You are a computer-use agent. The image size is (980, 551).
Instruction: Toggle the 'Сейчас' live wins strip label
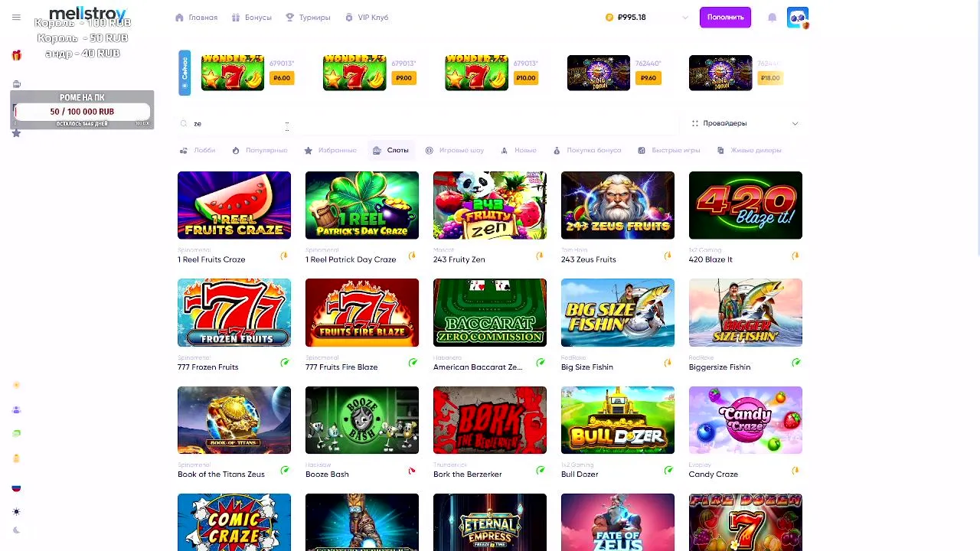(185, 73)
